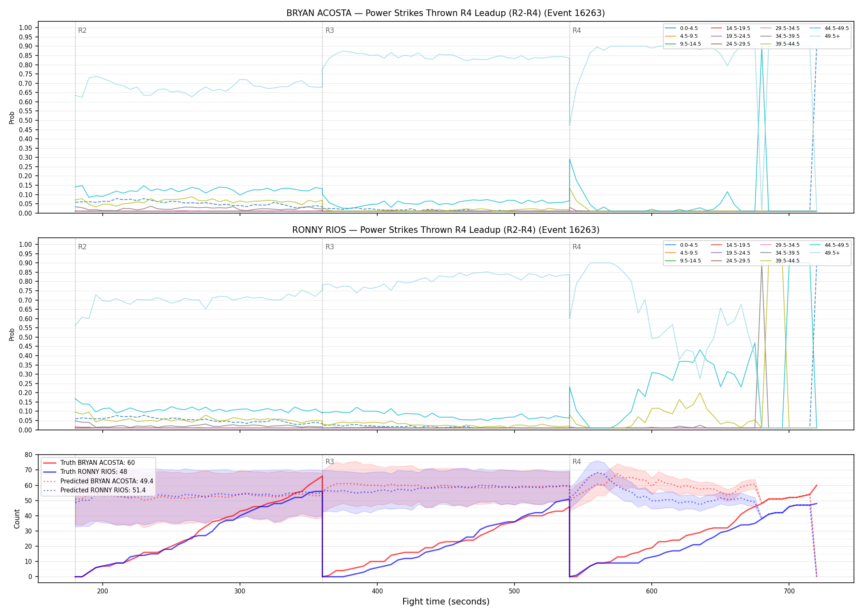Click the R2 round marker in Ronny Rios chart
Image resolution: width=863 pixels, height=616 pixels.
point(82,247)
